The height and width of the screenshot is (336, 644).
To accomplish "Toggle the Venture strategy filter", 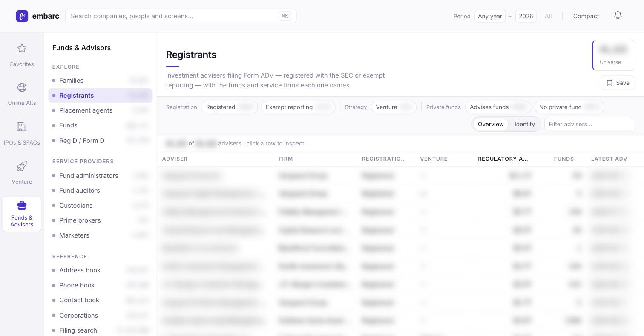I will pos(394,107).
